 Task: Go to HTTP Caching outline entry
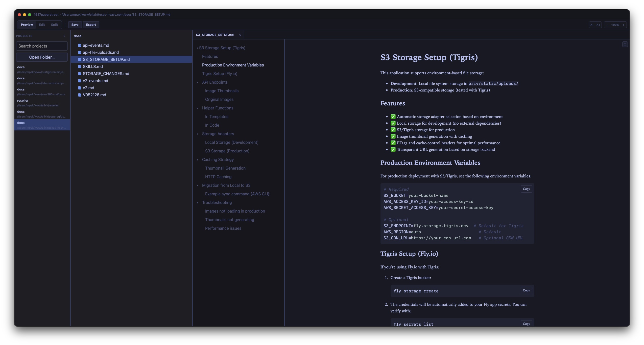point(218,177)
